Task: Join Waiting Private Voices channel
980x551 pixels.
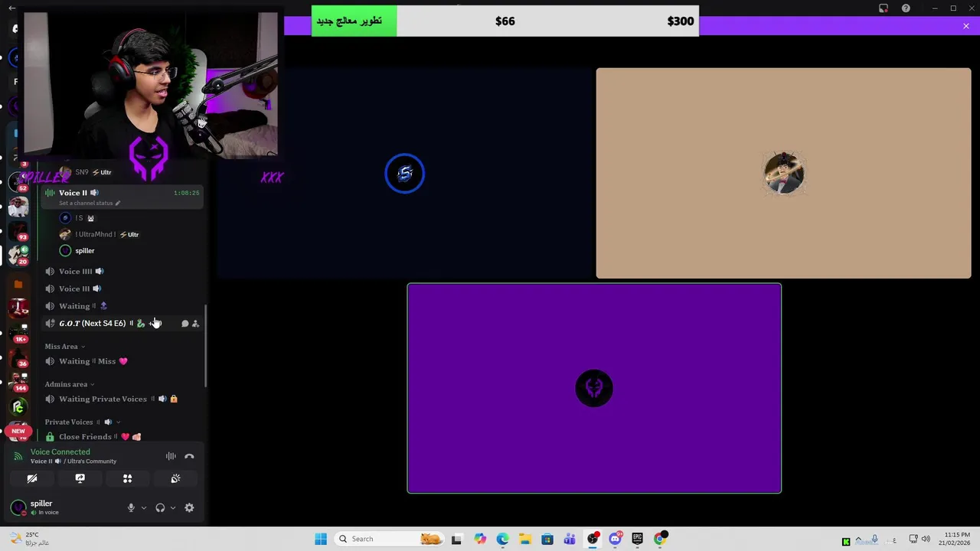Action: [x=122, y=399]
